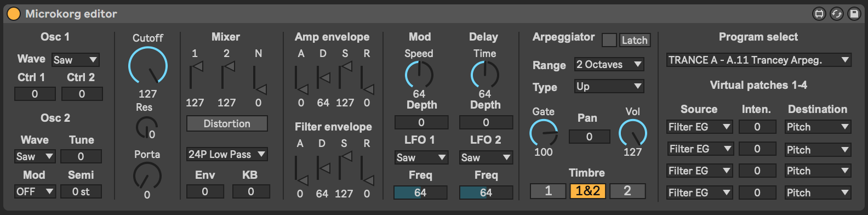Click the Mod Depth value field
868x215 pixels.
(421, 122)
